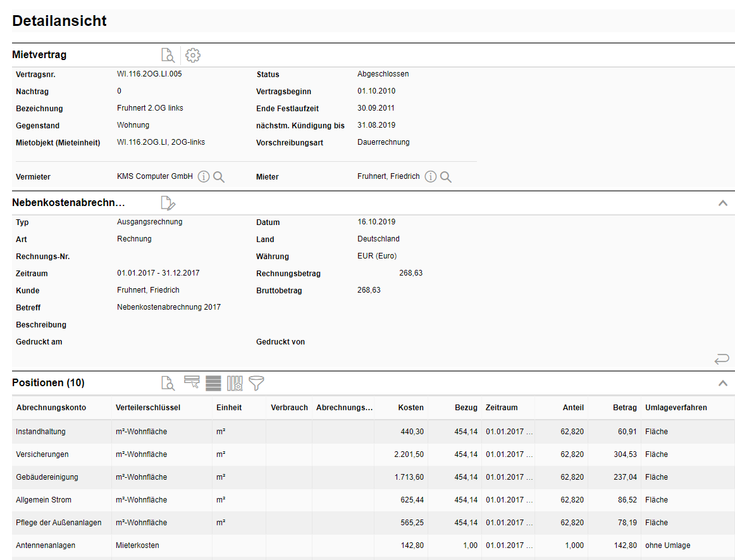
Task: Collapse the Positionen section
Action: pos(723,383)
